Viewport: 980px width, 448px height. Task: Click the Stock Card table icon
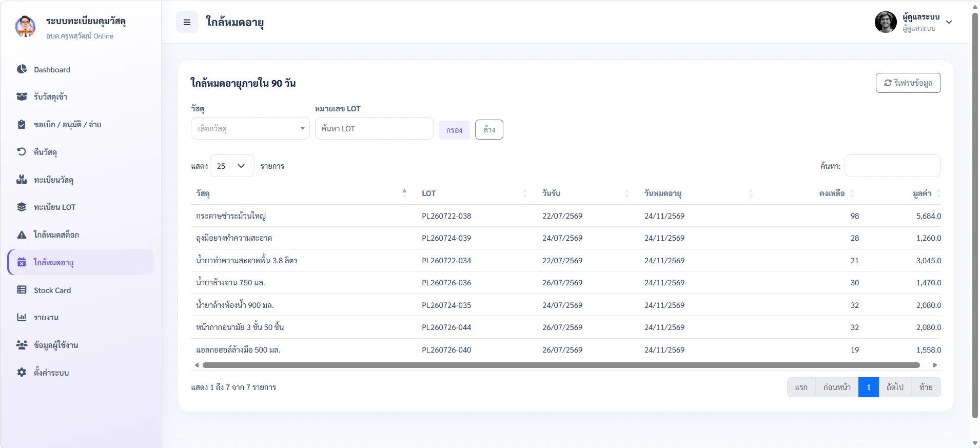tap(22, 290)
